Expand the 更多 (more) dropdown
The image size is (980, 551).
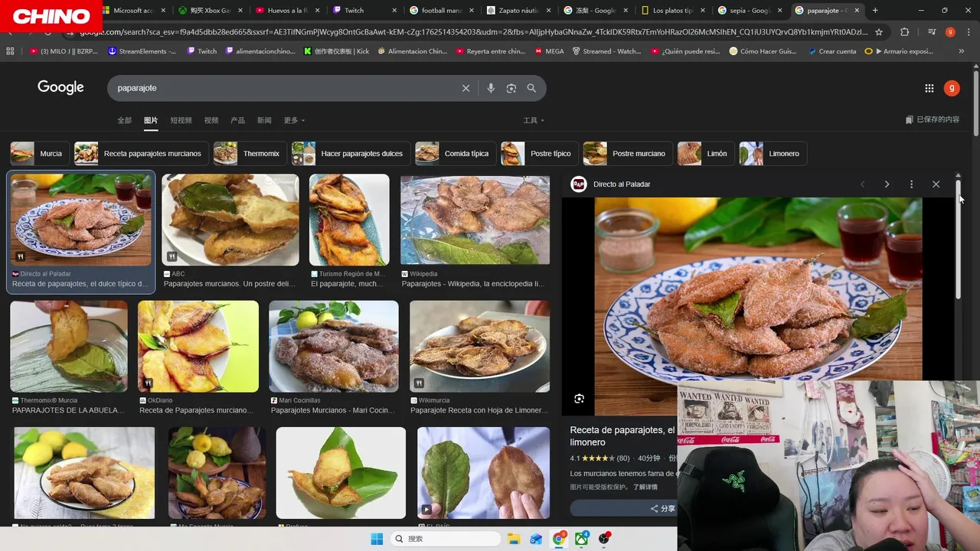294,120
